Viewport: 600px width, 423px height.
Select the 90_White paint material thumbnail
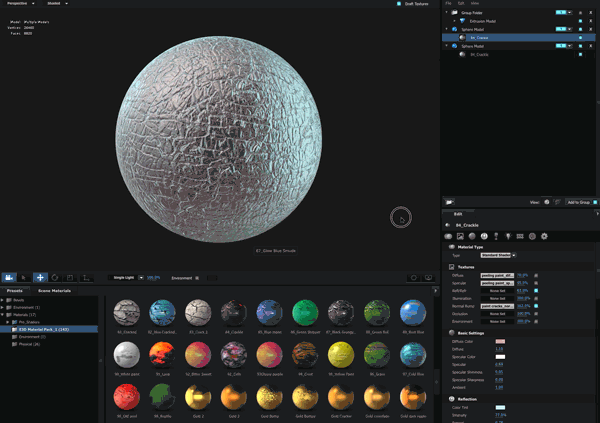[126, 353]
